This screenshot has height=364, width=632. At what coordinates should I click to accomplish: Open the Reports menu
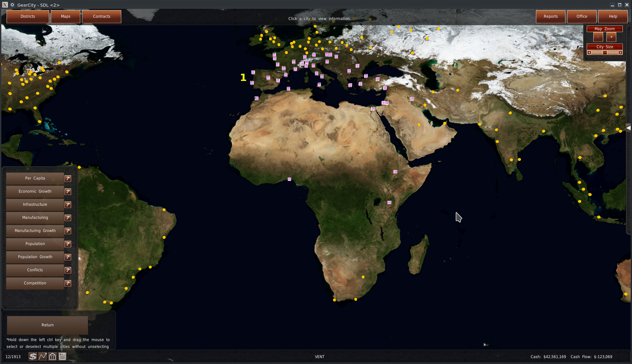pyautogui.click(x=550, y=16)
